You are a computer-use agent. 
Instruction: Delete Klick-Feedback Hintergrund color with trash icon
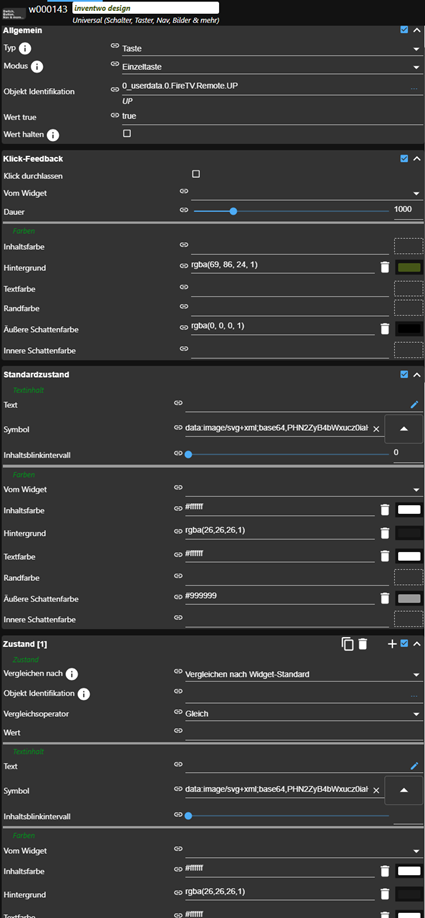(x=385, y=267)
